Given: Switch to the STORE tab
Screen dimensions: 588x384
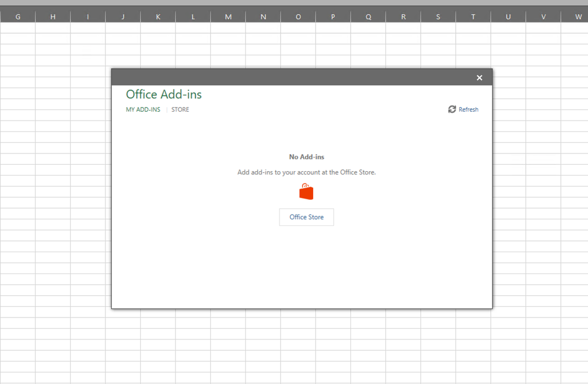Looking at the screenshot, I should click(180, 109).
